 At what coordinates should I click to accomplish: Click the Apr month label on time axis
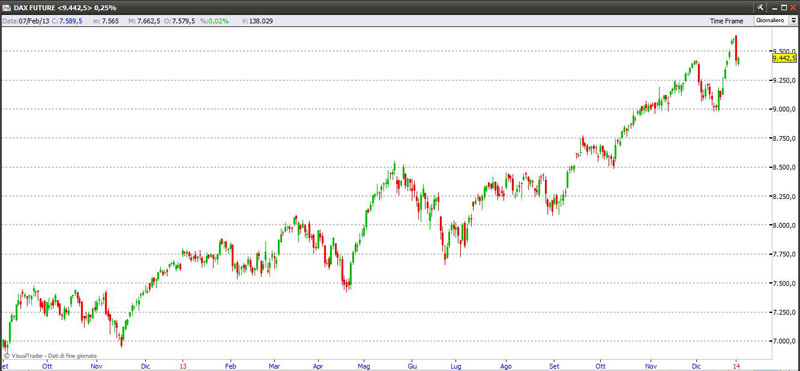pos(317,366)
